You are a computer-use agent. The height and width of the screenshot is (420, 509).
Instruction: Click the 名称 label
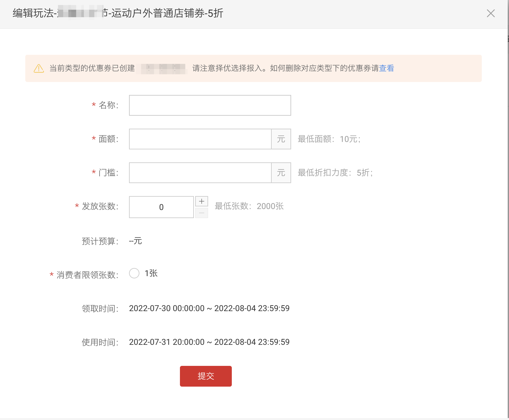tap(109, 105)
